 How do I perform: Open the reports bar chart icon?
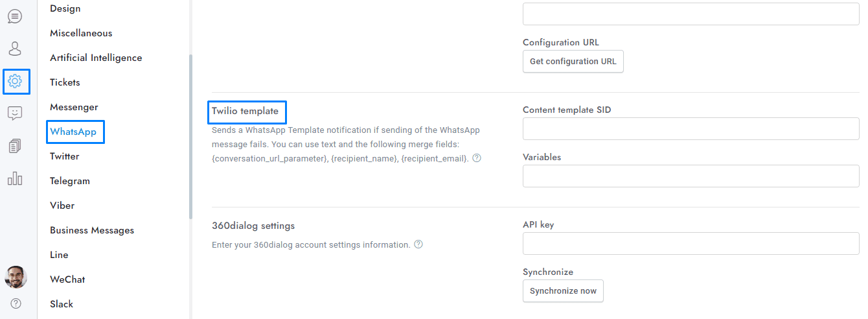click(15, 178)
